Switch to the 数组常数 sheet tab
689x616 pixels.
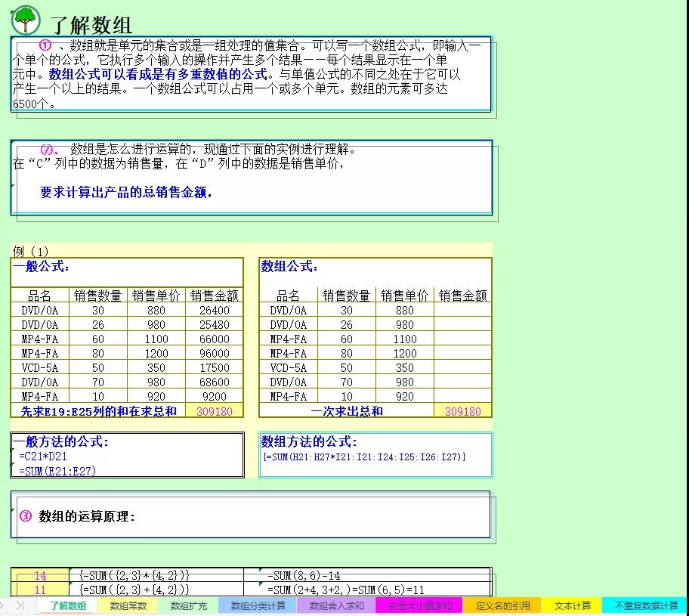[x=128, y=605]
